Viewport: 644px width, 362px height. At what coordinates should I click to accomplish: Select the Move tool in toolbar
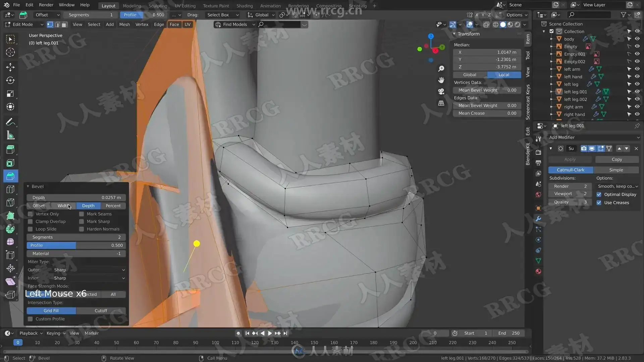10,67
